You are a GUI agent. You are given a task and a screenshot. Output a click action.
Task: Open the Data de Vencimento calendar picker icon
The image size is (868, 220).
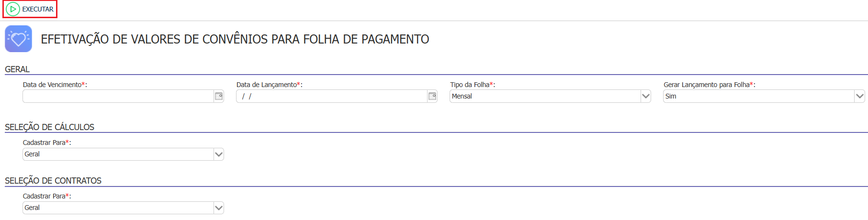(x=219, y=96)
